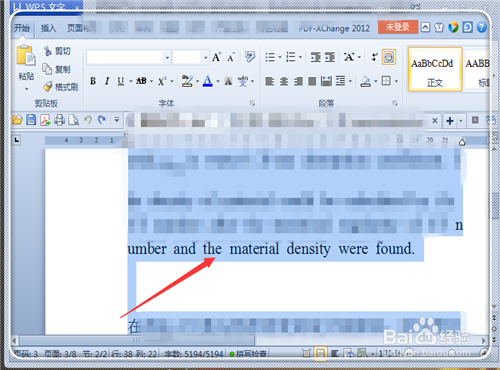Apply blue font color A

pos(208,81)
